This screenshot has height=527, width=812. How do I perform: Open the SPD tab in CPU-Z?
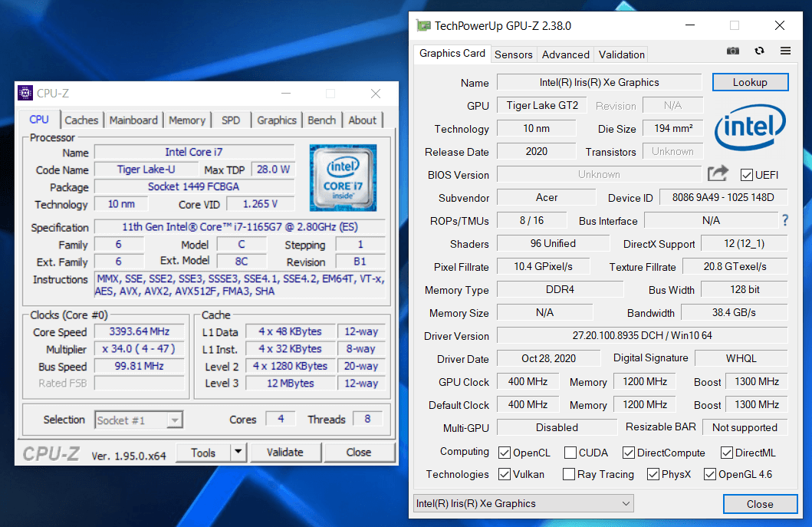pos(231,120)
